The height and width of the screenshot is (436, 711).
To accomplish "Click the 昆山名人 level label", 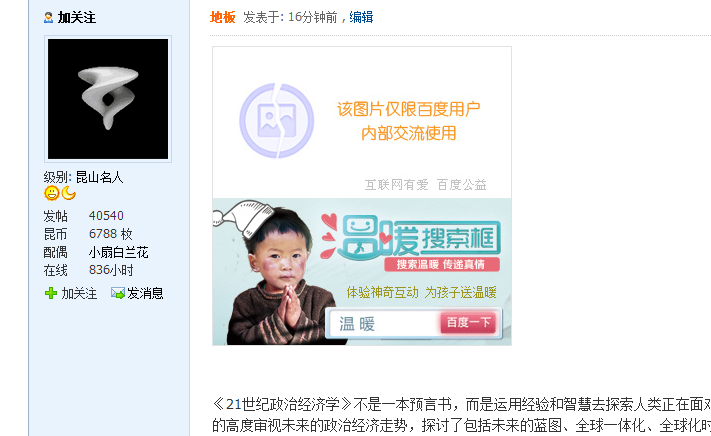I will pyautogui.click(x=99, y=177).
